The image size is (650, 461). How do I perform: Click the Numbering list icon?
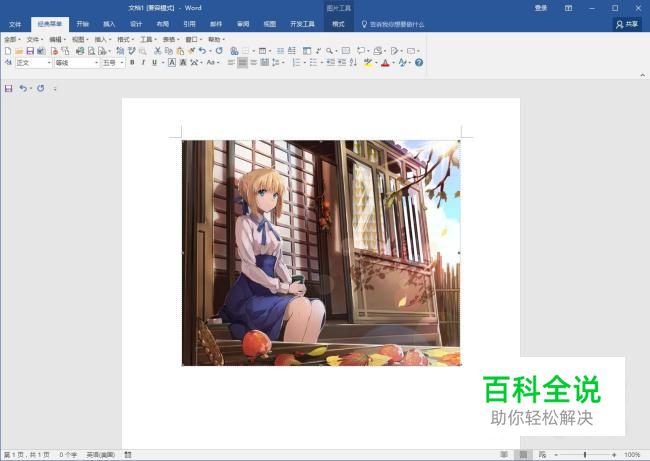coord(296,63)
